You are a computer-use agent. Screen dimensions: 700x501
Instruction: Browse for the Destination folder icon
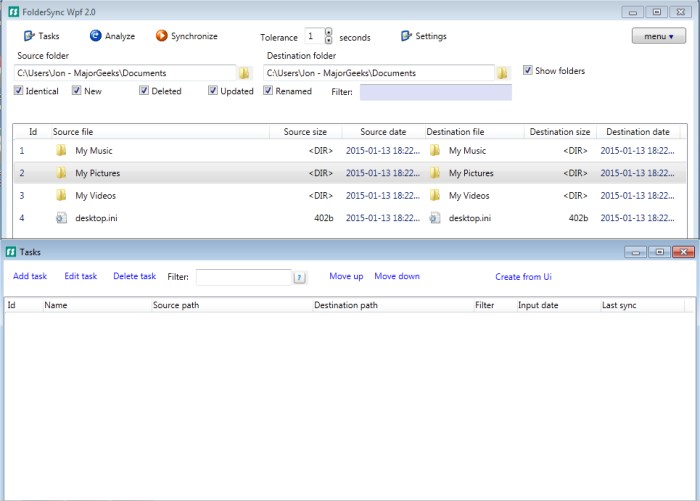click(x=502, y=73)
